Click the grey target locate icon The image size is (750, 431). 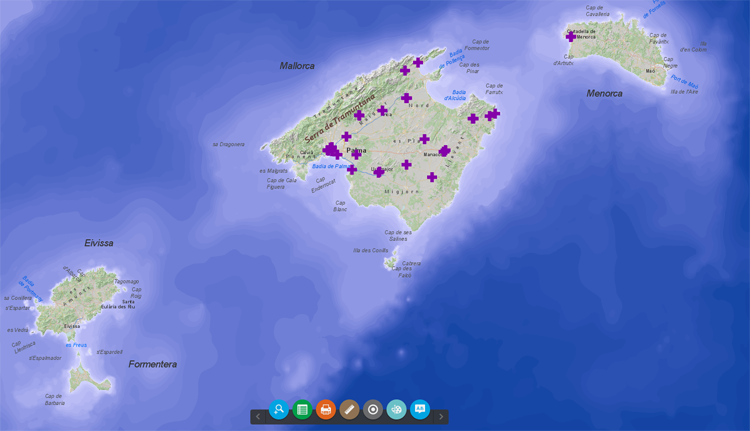pyautogui.click(x=373, y=409)
